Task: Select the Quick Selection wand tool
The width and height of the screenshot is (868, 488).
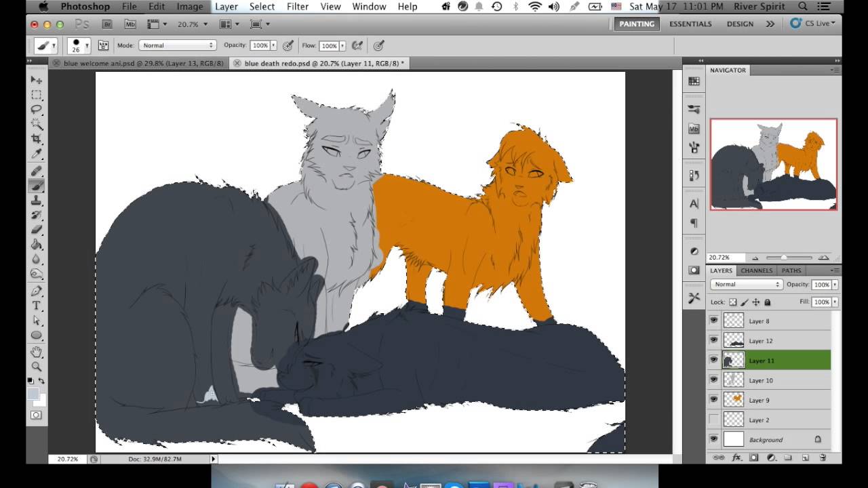Action: [x=37, y=124]
